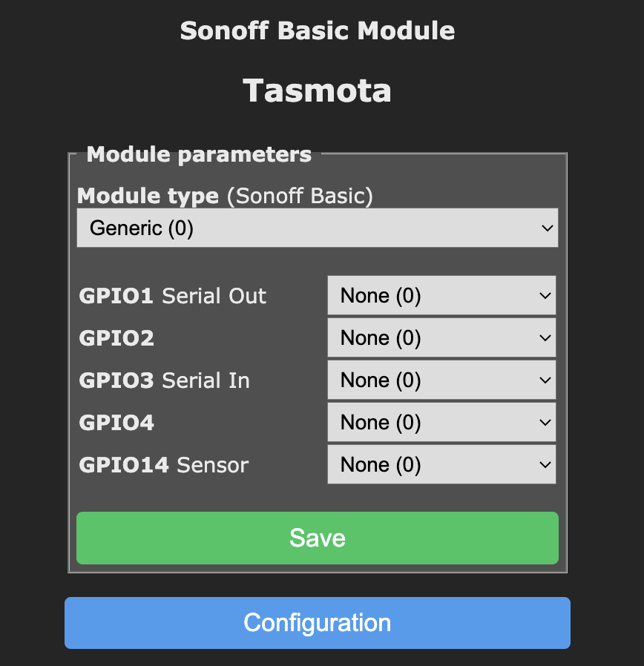
Task: Click the Module type label text
Action: (x=148, y=196)
